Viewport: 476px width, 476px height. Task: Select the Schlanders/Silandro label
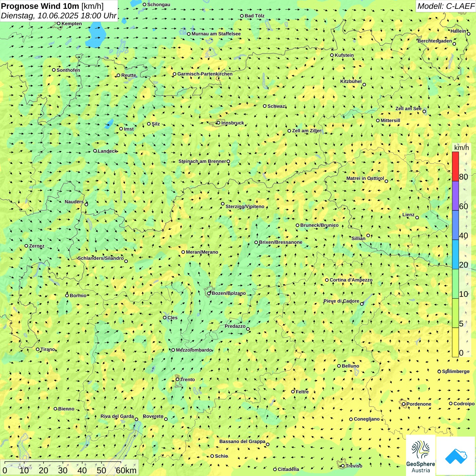(x=101, y=258)
